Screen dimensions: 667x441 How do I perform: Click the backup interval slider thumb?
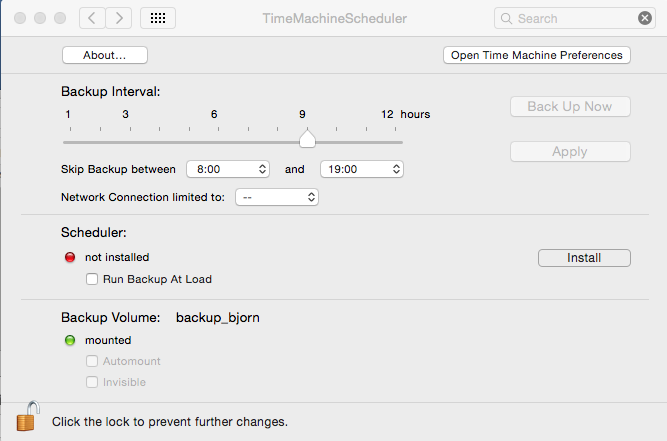[307, 138]
